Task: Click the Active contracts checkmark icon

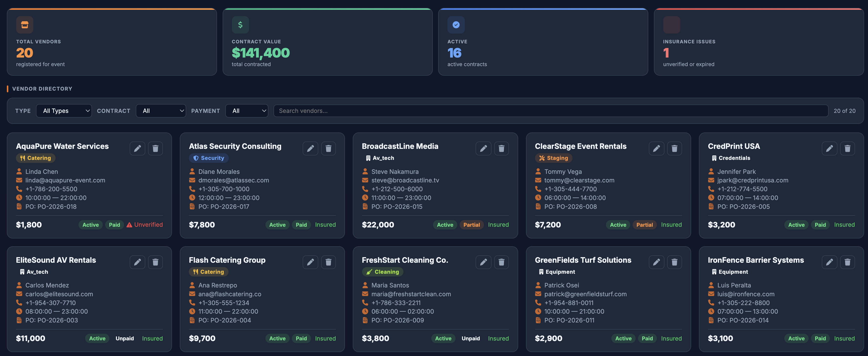Action: tap(456, 25)
